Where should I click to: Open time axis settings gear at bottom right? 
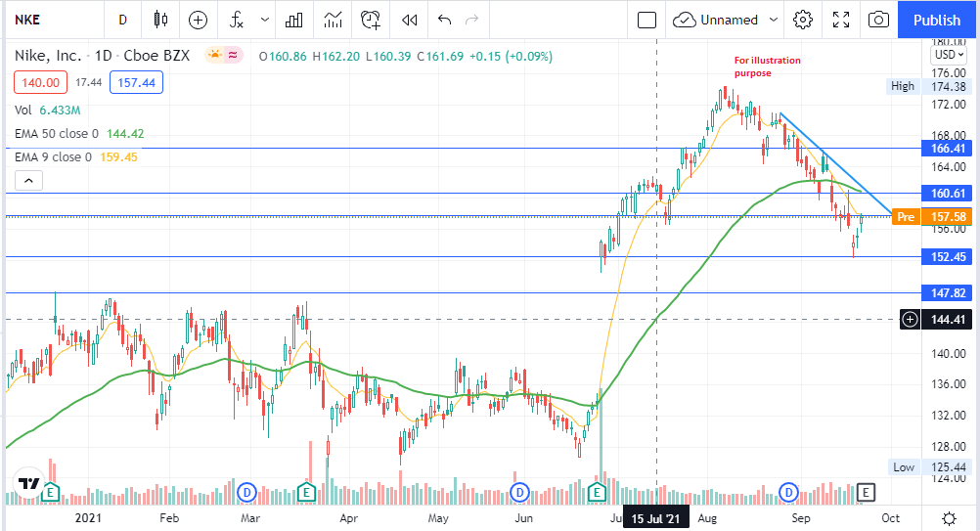[x=949, y=518]
